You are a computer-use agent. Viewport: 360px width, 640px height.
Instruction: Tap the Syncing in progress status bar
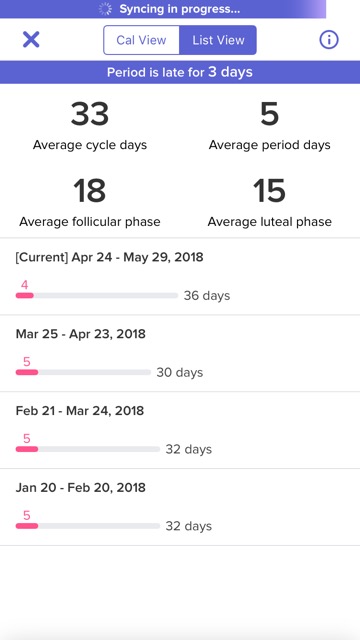pyautogui.click(x=163, y=9)
